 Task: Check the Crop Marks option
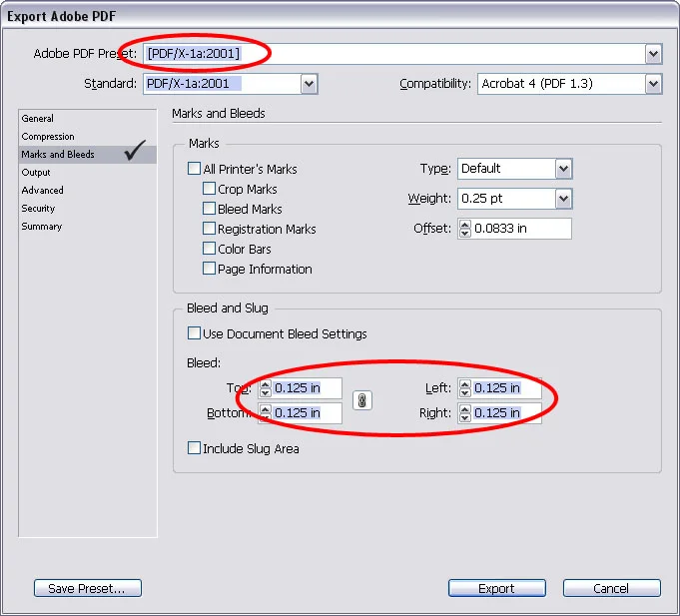[209, 188]
